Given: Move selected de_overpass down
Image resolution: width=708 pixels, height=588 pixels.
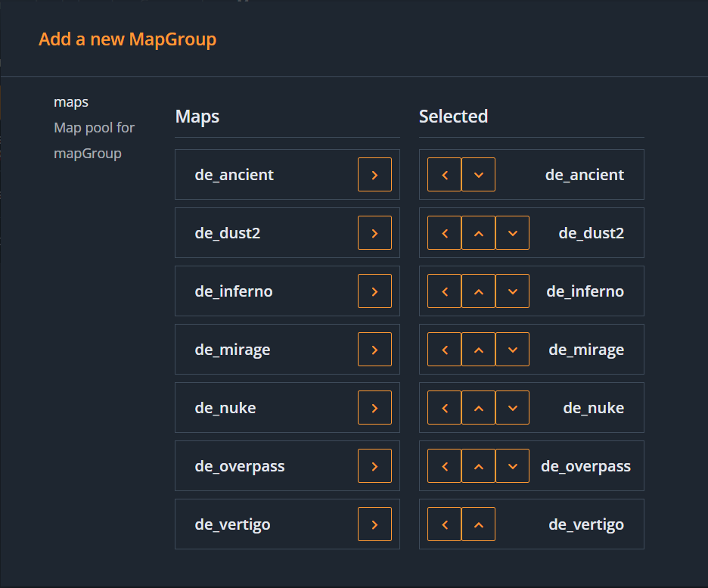Looking at the screenshot, I should 512,466.
